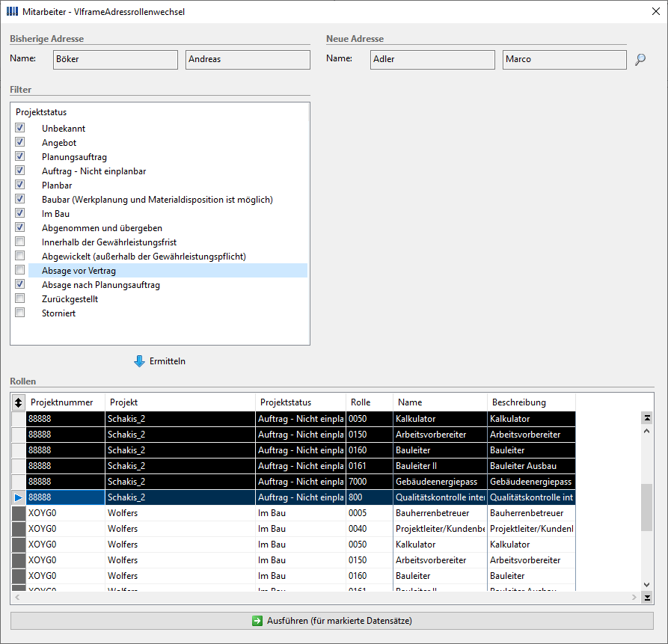
Task: Click Ausführen (für markierte Datensätze)
Action: (x=332, y=621)
